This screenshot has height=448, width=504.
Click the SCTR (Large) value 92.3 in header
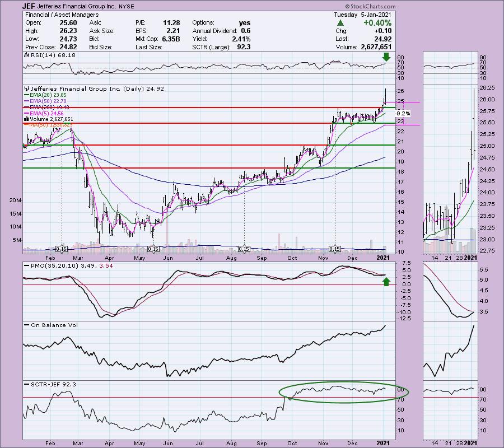[x=244, y=47]
